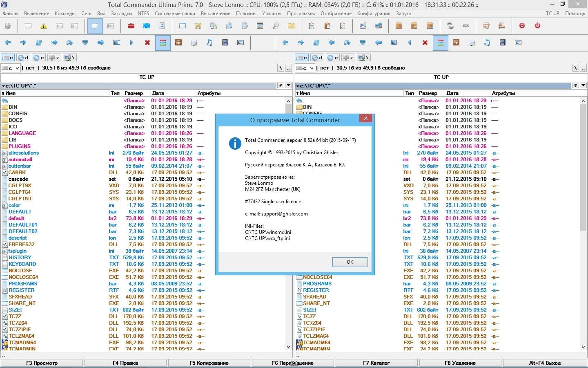The height and width of the screenshot is (368, 588).
Task: Open the Помощь menu
Action: point(575,13)
